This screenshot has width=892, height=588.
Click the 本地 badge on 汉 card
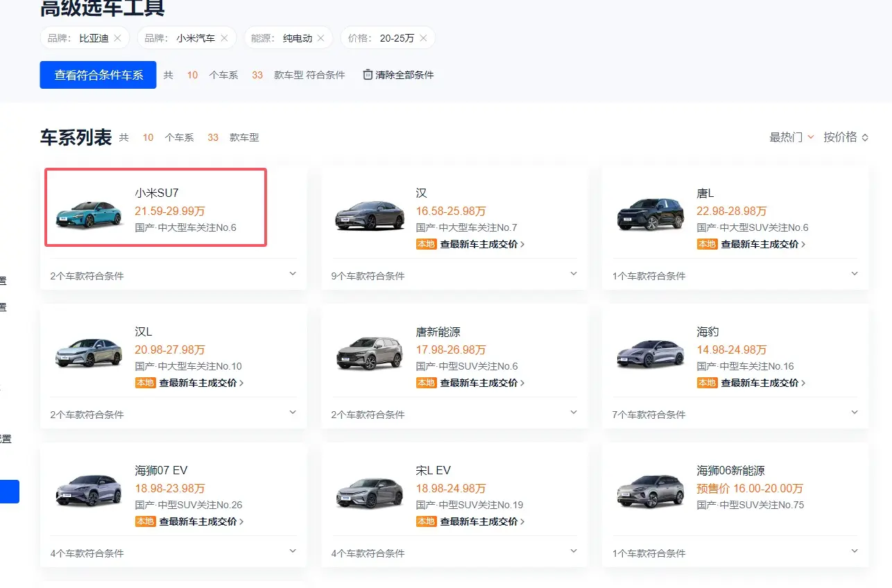(426, 244)
